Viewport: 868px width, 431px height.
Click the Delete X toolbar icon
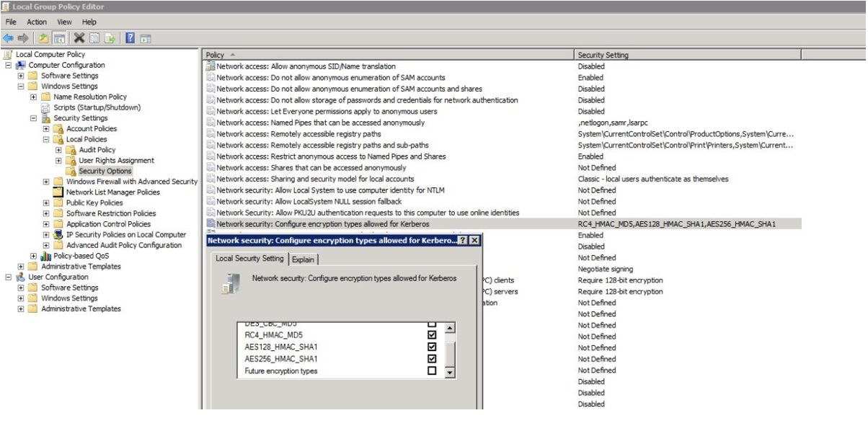[79, 37]
